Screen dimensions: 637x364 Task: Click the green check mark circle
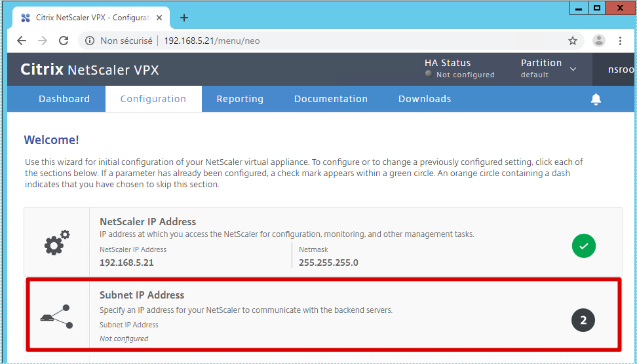[x=584, y=246]
